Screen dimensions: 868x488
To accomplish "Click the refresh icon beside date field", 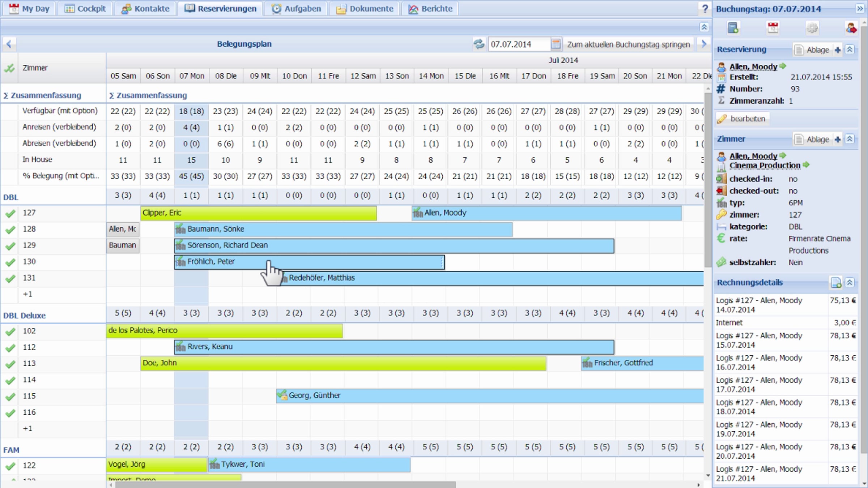I will point(479,44).
